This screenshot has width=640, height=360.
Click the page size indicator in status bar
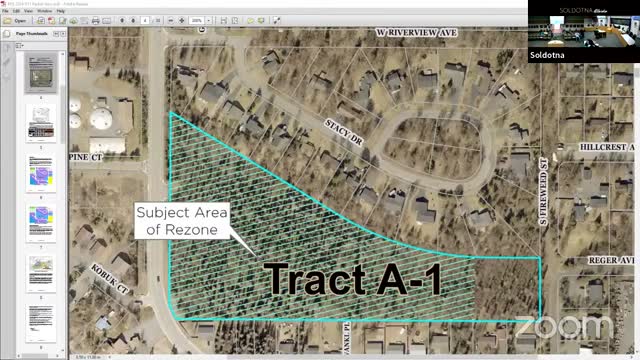coord(88,357)
